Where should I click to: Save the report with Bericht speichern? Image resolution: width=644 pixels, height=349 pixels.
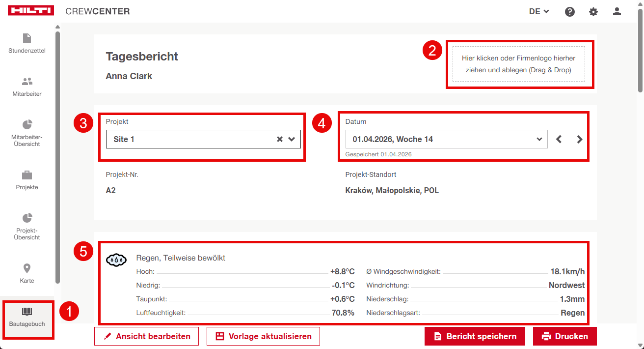coord(475,336)
